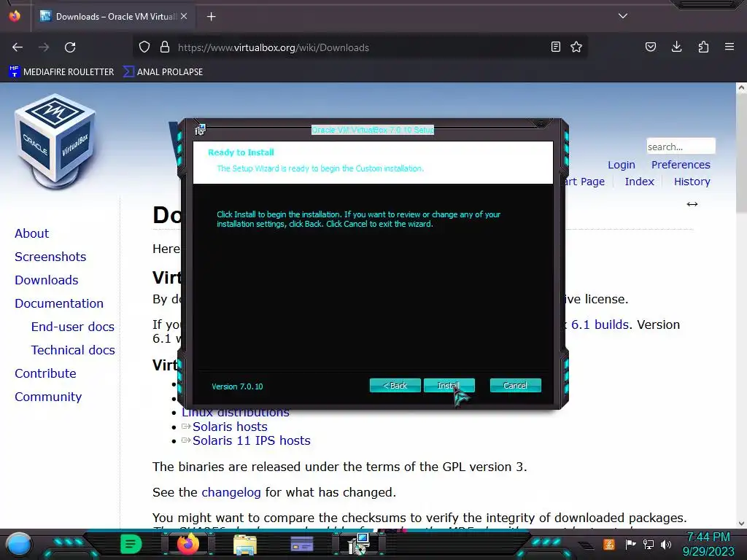This screenshot has height=560, width=747.
Task: Navigate back in Firefox
Action: [x=18, y=47]
